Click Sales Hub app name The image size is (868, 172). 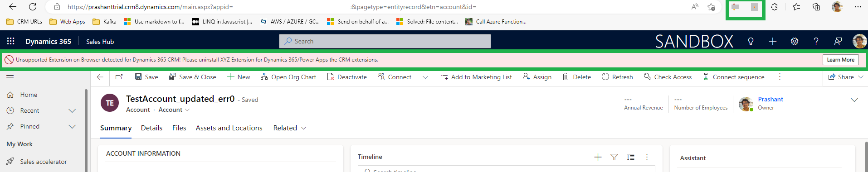click(x=100, y=42)
